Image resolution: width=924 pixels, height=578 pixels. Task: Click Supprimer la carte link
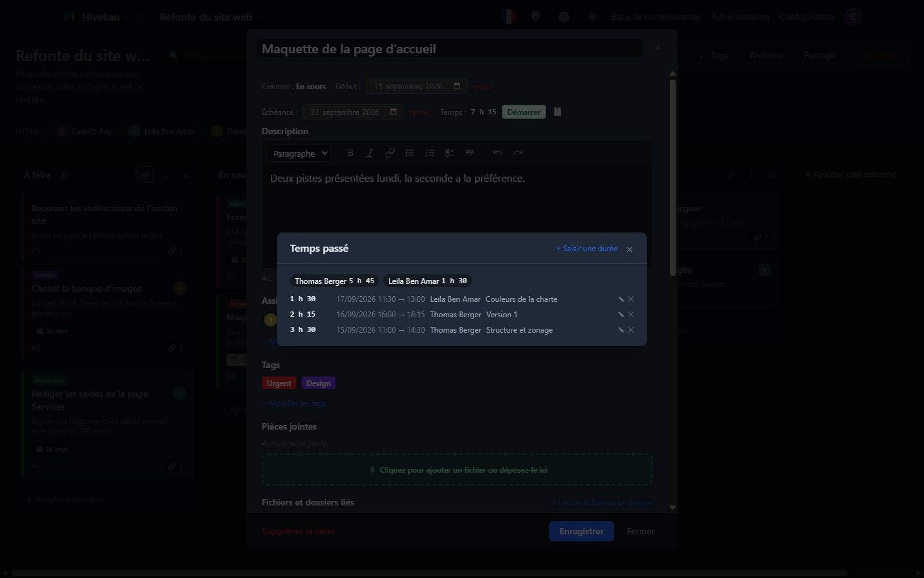[298, 531]
